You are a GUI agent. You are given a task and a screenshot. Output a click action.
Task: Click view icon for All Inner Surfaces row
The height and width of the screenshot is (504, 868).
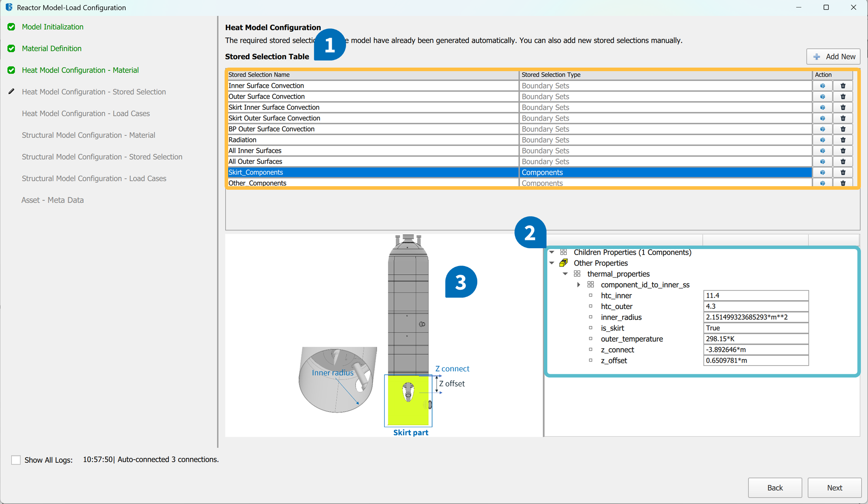click(823, 151)
